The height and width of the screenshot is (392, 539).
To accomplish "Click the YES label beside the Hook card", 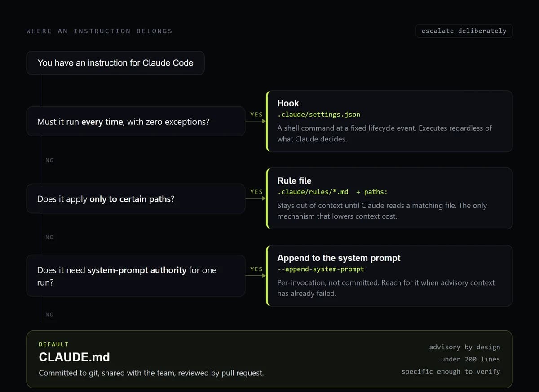I will coord(256,115).
